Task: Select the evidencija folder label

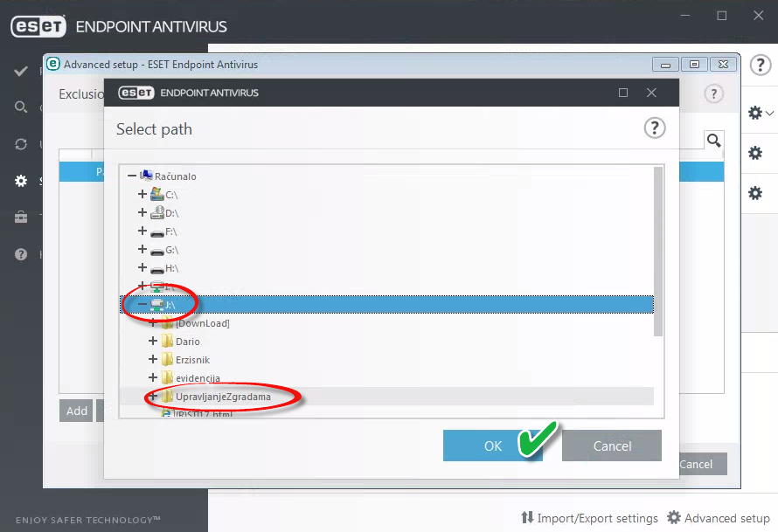Action: [x=198, y=378]
